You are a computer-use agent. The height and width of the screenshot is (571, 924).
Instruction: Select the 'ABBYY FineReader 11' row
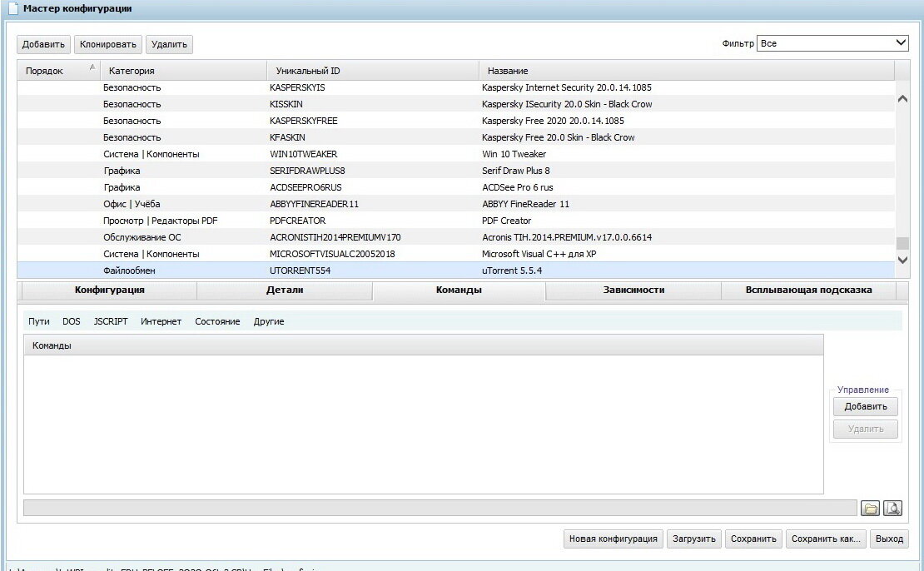pyautogui.click(x=455, y=204)
